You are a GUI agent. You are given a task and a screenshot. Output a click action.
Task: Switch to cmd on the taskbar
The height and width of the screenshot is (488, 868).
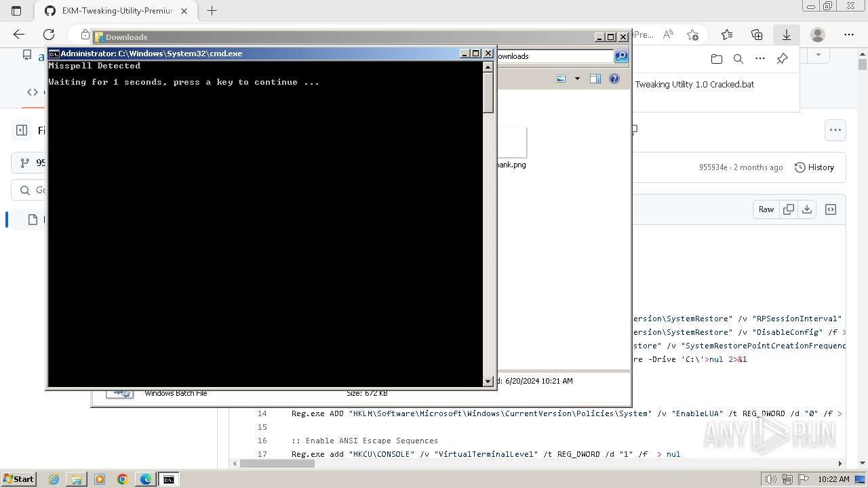(169, 479)
